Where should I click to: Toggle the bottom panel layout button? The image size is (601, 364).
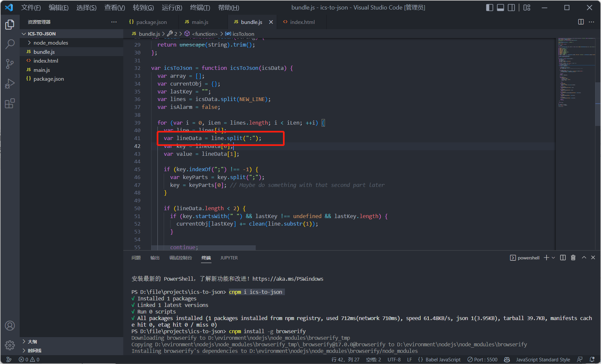click(x=500, y=8)
